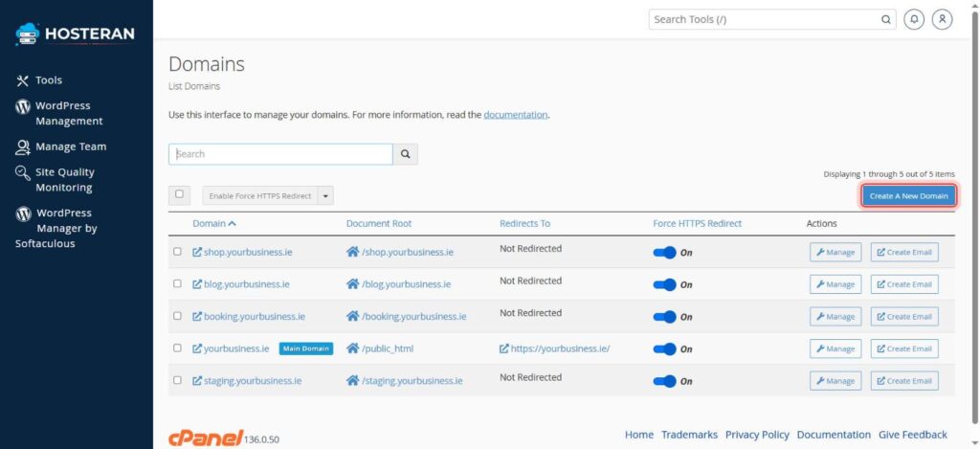
Task: Open Trademarks footer link
Action: (689, 435)
